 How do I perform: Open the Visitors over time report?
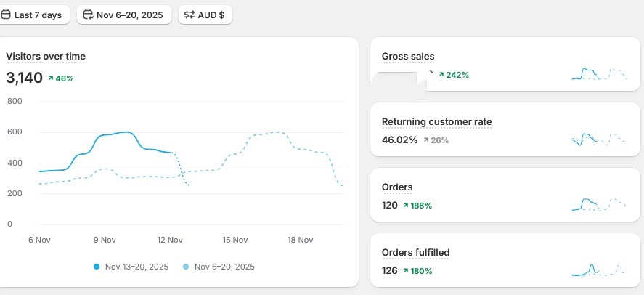tap(46, 56)
